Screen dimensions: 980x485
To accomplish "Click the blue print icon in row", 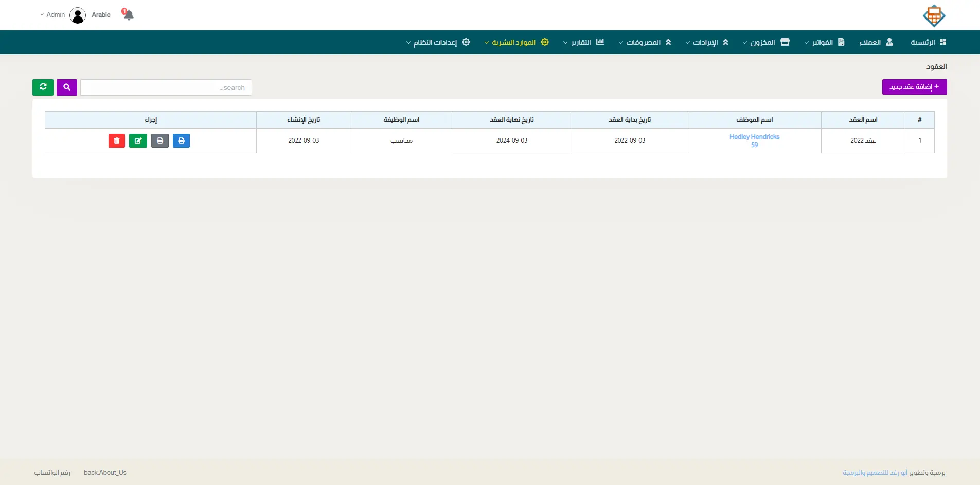I will click(181, 141).
